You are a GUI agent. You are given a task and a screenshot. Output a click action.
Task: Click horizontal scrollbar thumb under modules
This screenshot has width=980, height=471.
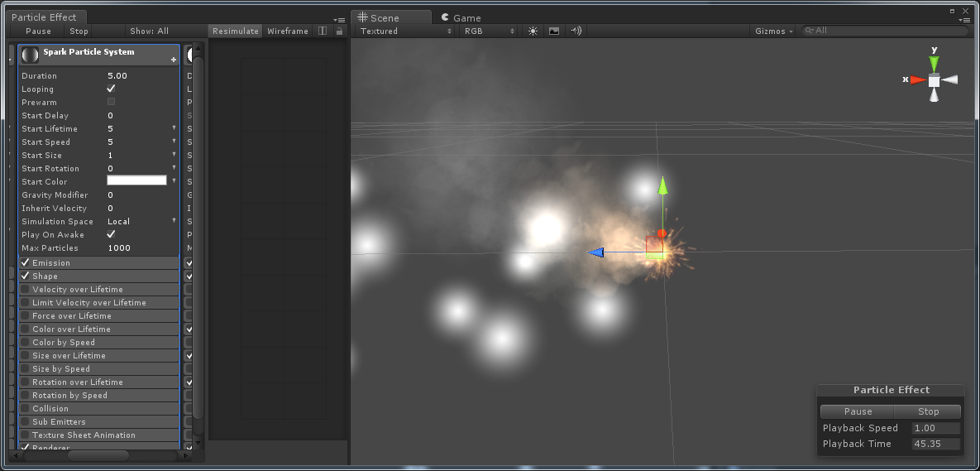click(98, 455)
